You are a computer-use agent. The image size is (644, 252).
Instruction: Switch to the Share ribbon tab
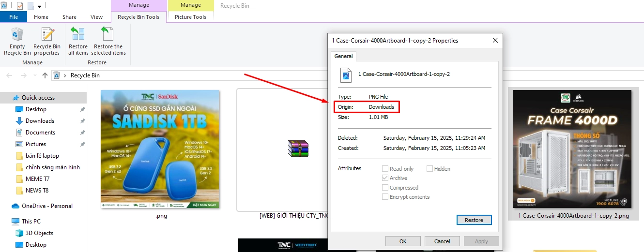point(69,17)
